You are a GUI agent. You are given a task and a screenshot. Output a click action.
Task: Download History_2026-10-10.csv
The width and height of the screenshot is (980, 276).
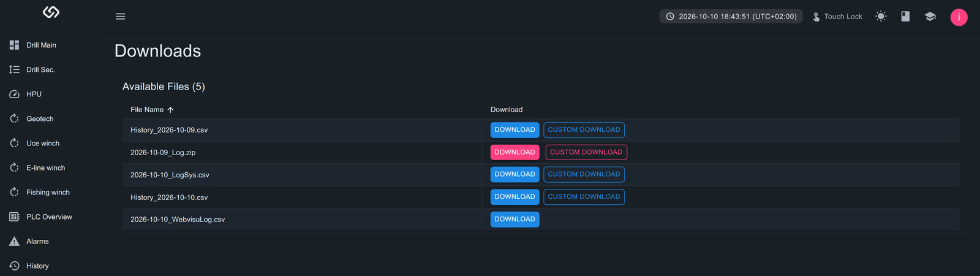point(514,197)
